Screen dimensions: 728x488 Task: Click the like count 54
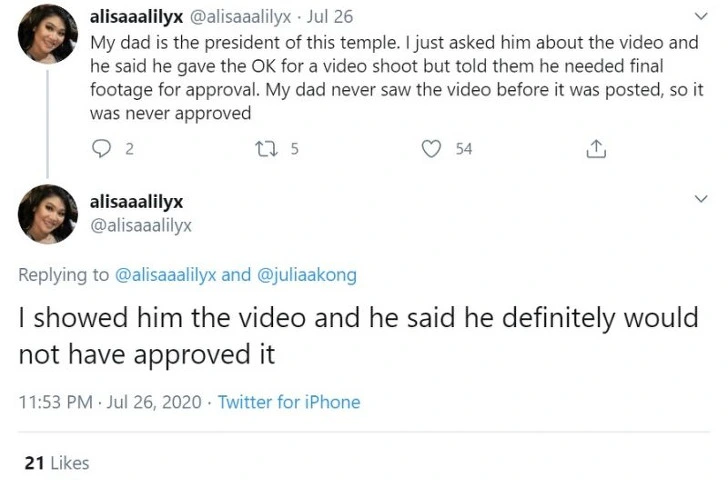(464, 149)
